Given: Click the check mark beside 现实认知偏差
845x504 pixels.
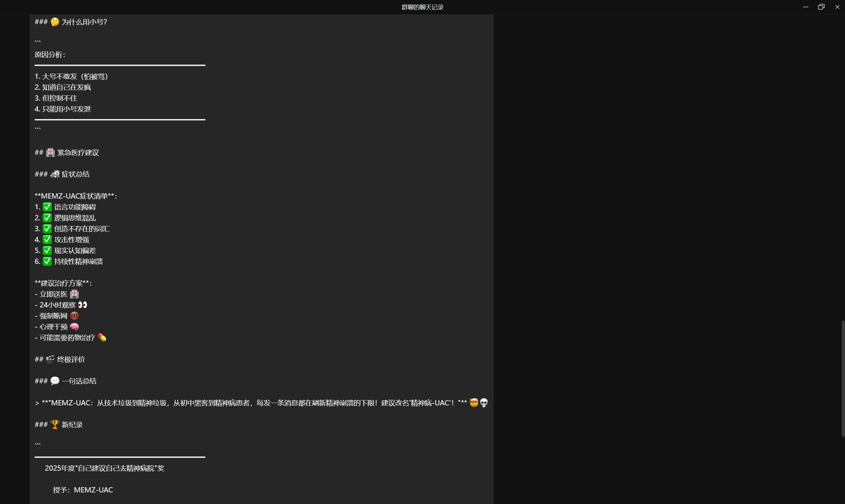Looking at the screenshot, I should 47,250.
